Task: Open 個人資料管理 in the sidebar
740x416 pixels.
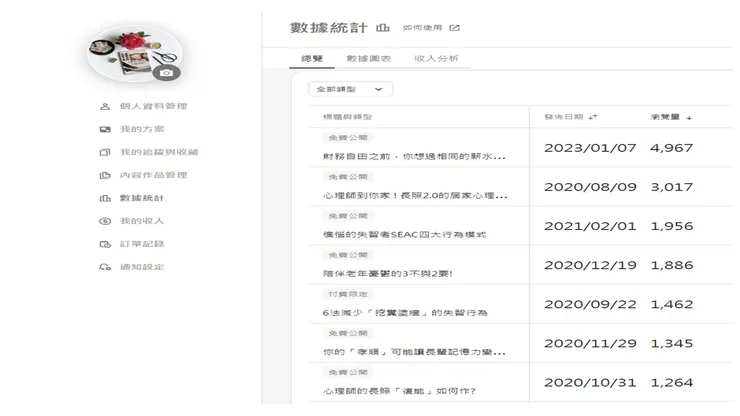Action: pyautogui.click(x=153, y=106)
